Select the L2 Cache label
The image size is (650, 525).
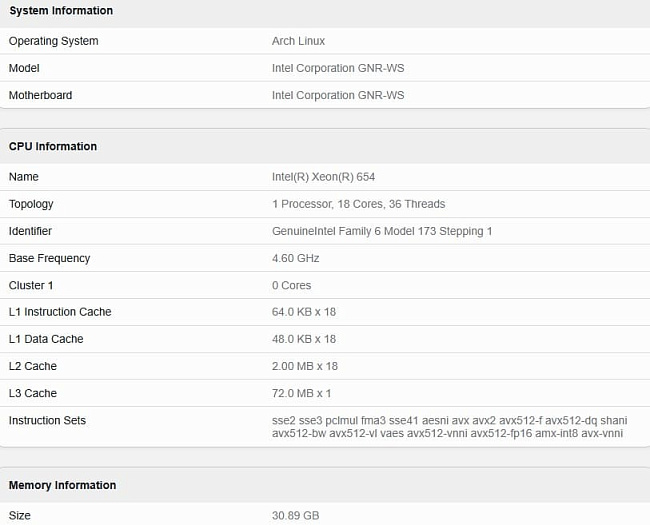coord(33,366)
